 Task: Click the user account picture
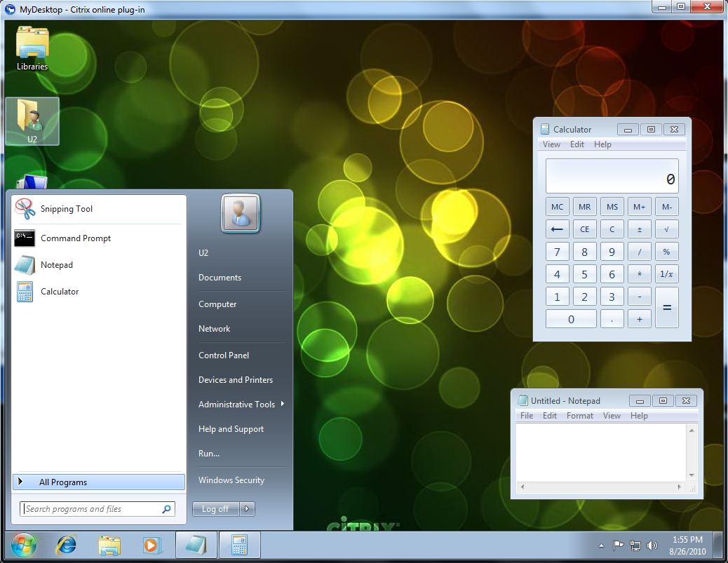[241, 212]
